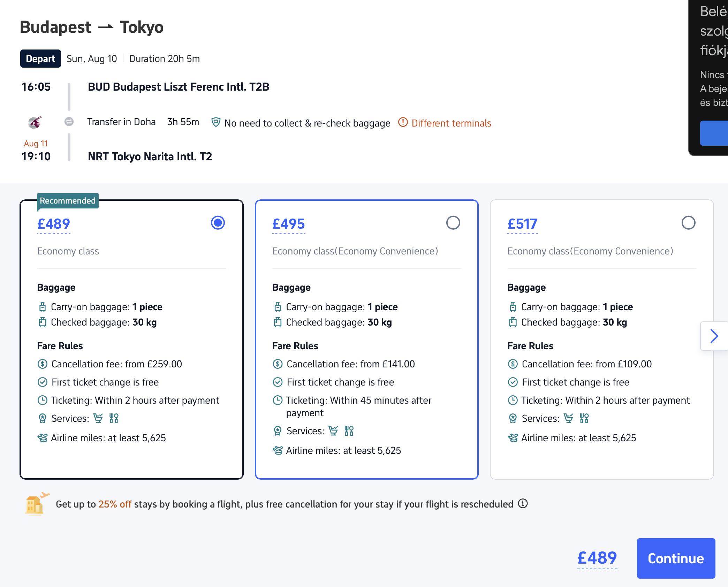This screenshot has width=728, height=587.
Task: Select the £489 Recommended fare radio button
Action: point(218,223)
